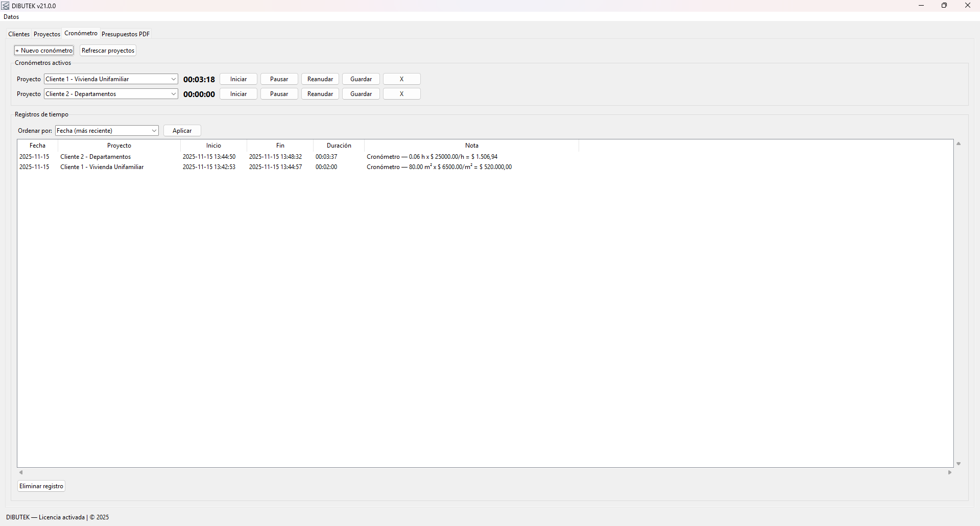Open the Datos menu

point(11,17)
